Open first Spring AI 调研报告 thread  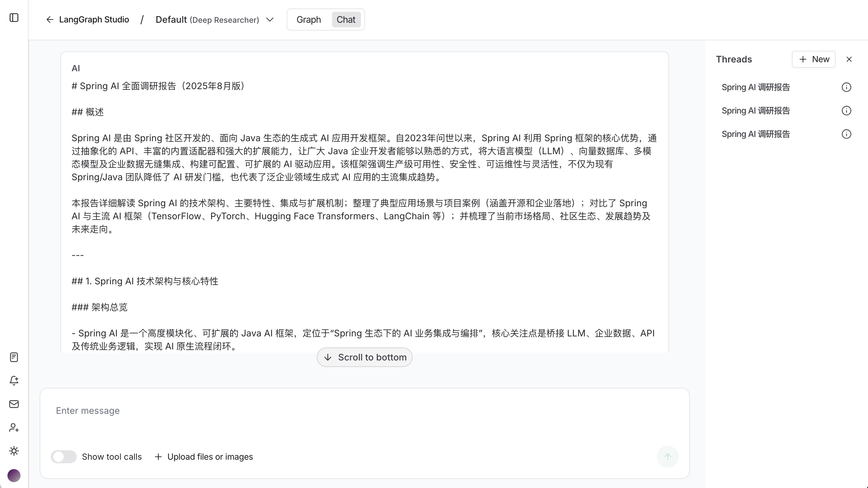click(x=756, y=87)
